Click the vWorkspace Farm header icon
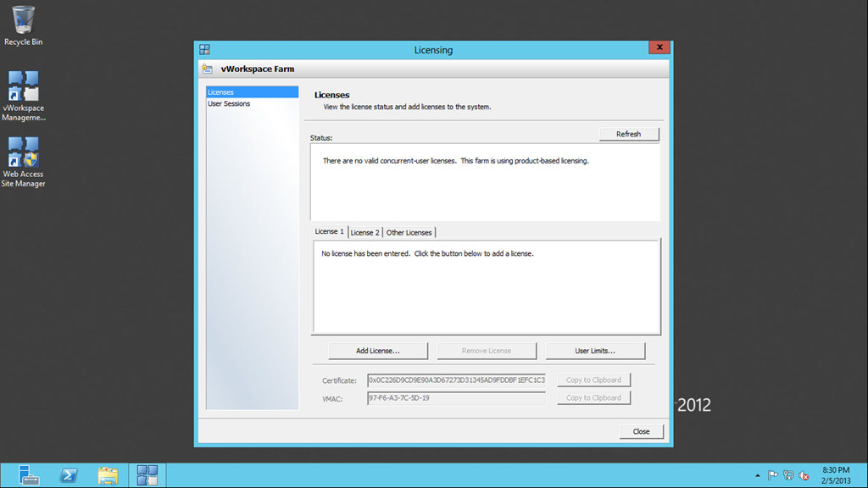Image resolution: width=868 pixels, height=488 pixels. click(207, 69)
